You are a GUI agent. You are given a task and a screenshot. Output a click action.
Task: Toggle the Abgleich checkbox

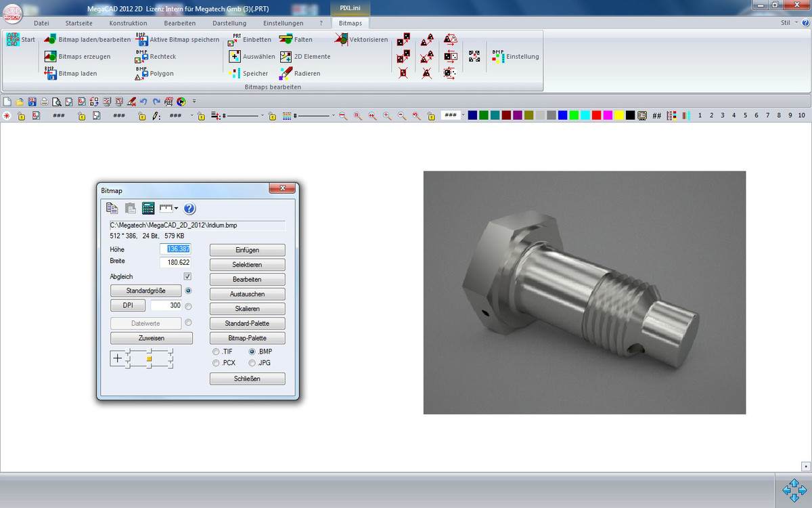187,276
